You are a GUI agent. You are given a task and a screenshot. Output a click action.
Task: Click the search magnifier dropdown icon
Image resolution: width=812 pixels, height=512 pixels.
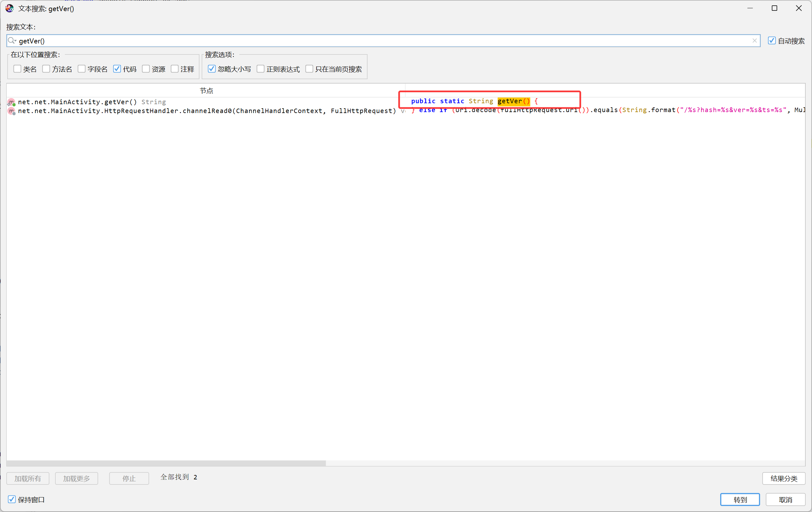coord(12,41)
